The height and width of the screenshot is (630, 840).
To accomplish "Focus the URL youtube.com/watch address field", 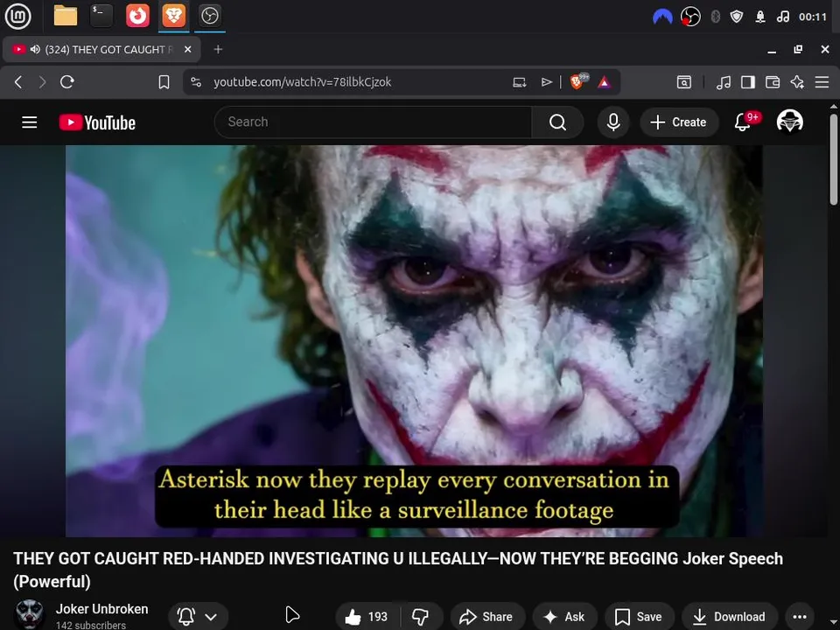I will click(x=303, y=82).
